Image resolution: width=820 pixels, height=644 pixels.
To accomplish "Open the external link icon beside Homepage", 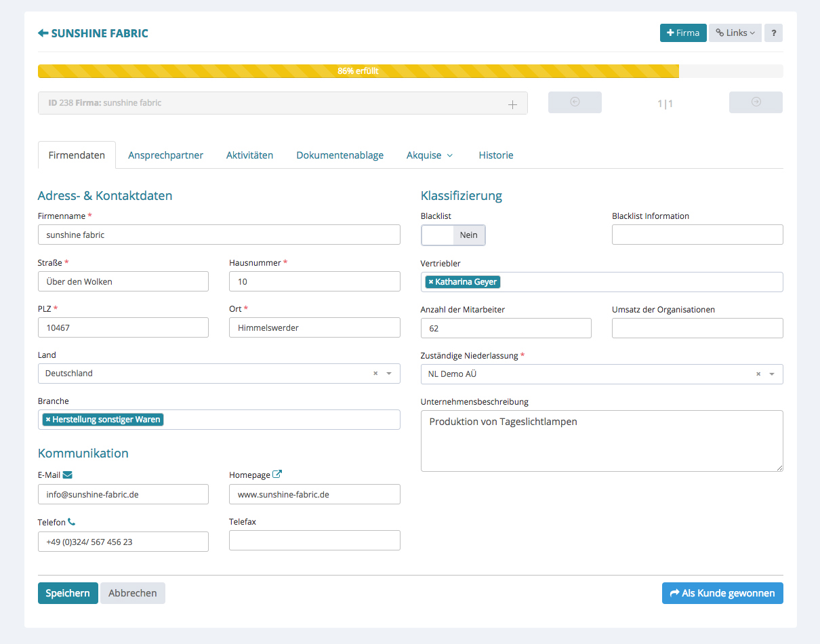I will point(276,475).
